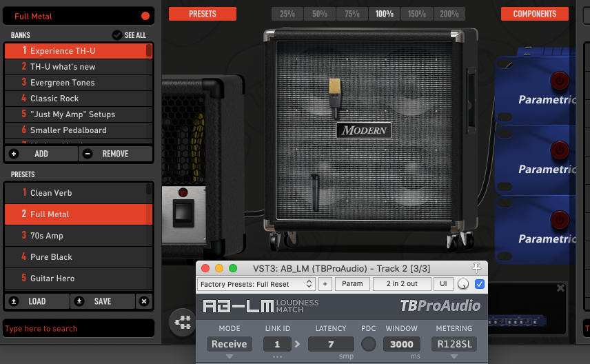Click the TBProAudio logo

coord(440,305)
